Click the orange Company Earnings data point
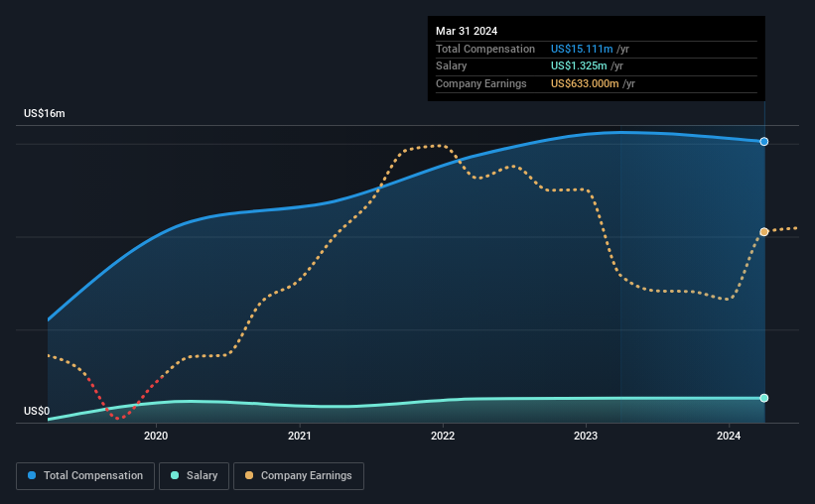The height and width of the screenshot is (504, 815). pos(764,232)
